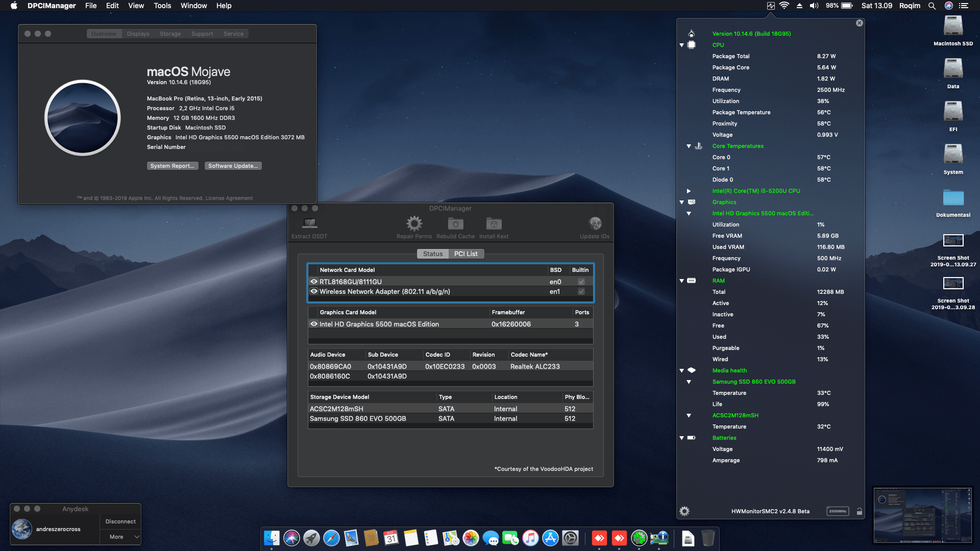
Task: Click the battery status in menu bar
Action: pyautogui.click(x=840, y=6)
